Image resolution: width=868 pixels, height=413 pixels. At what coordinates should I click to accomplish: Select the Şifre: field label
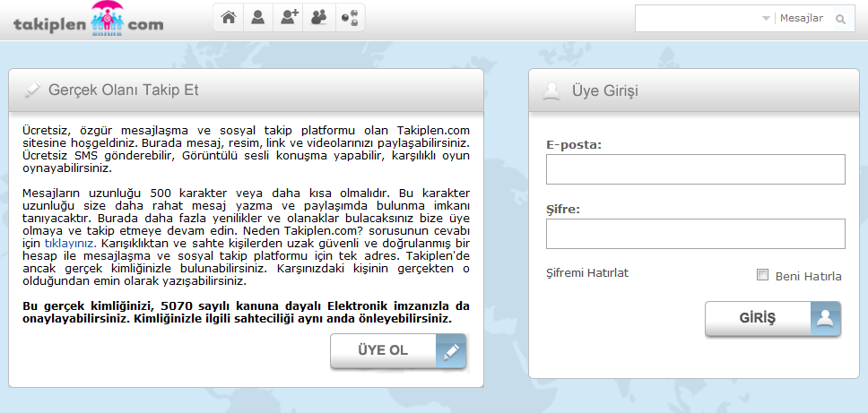pyautogui.click(x=562, y=211)
